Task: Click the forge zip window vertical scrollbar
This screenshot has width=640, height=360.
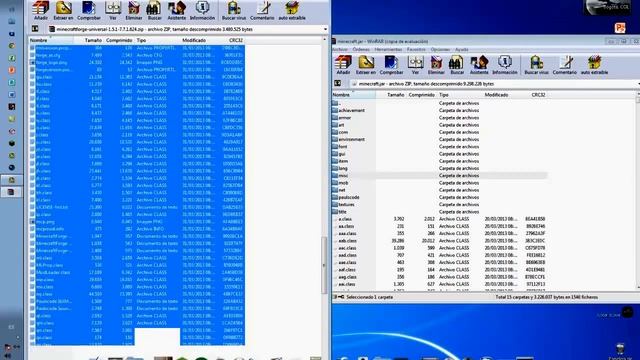Action: (325, 265)
